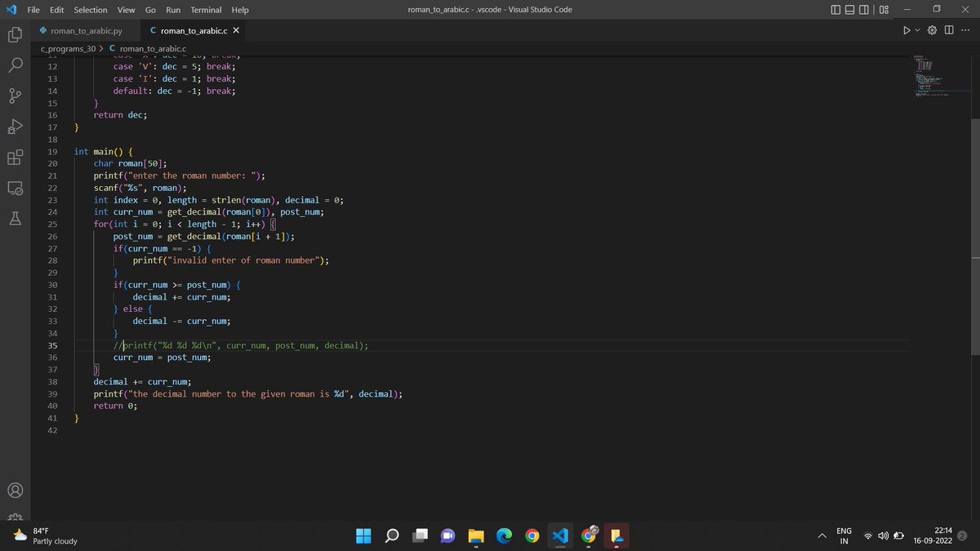980x551 pixels.
Task: Open the File menu
Action: 34,10
